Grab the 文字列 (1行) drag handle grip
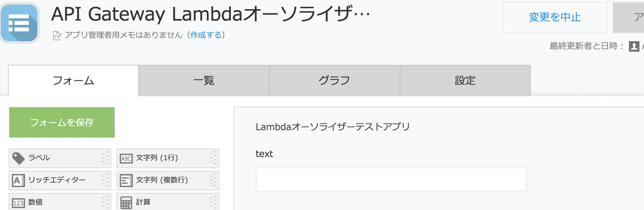Screen dimensions: 644x210 (213, 158)
